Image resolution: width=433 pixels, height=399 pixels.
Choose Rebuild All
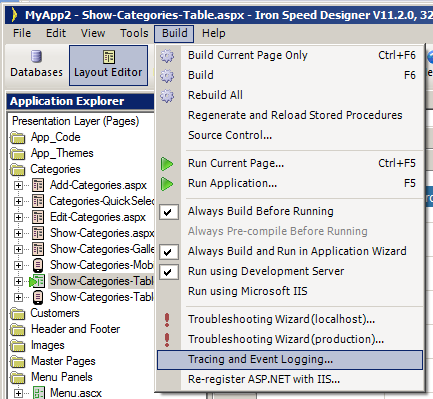tap(290, 95)
